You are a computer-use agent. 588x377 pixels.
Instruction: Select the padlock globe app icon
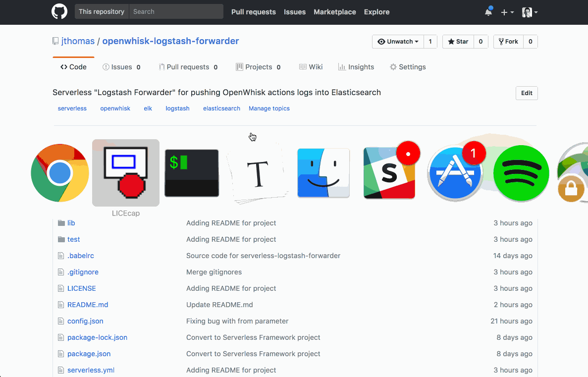573,173
